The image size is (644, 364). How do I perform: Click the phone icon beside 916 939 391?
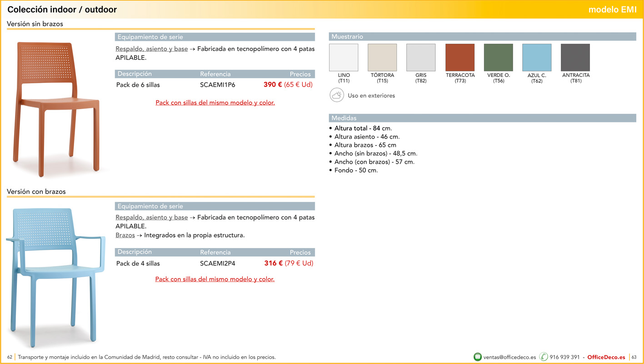pyautogui.click(x=544, y=357)
